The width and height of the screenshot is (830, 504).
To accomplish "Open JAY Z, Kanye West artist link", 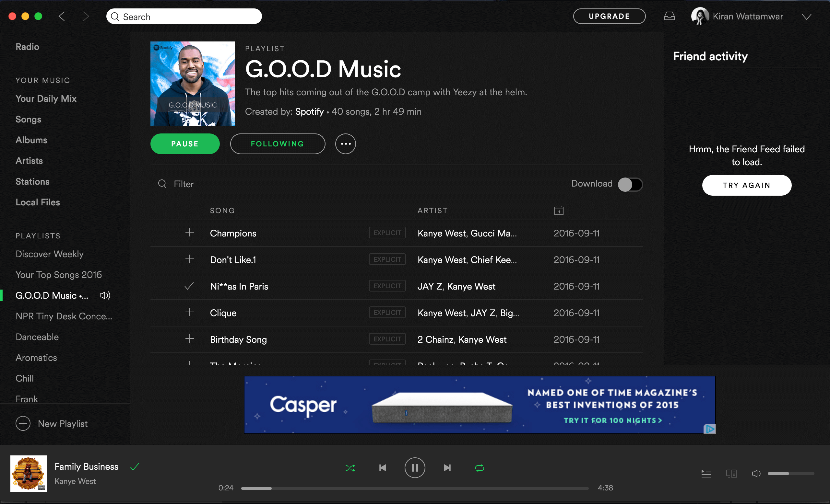I will pos(456,286).
